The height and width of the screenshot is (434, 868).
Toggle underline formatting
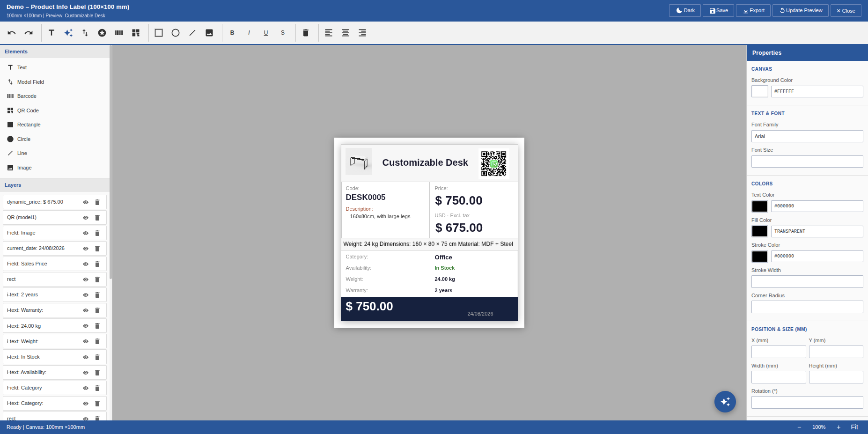(x=266, y=33)
